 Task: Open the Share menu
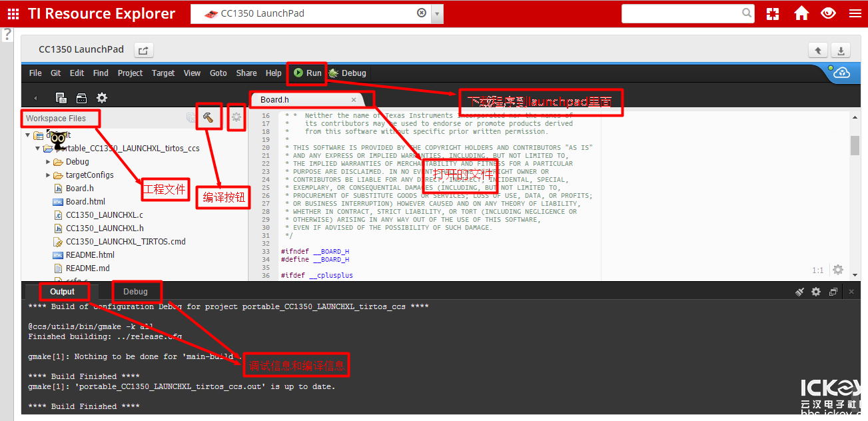(246, 73)
